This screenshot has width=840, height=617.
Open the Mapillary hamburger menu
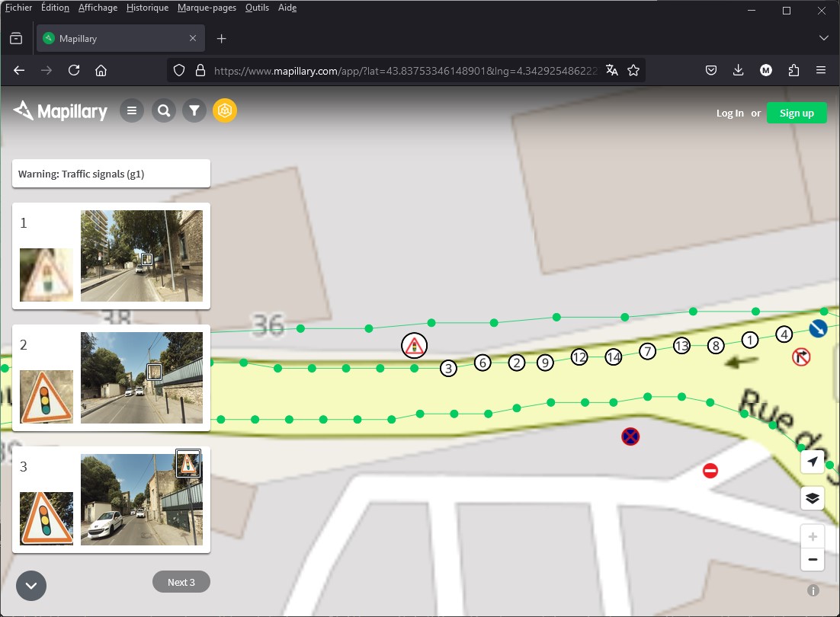click(131, 110)
